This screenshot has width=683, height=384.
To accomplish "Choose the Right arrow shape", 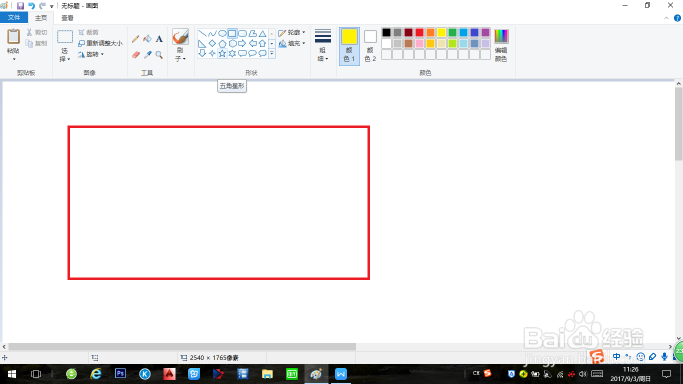I will [242, 44].
